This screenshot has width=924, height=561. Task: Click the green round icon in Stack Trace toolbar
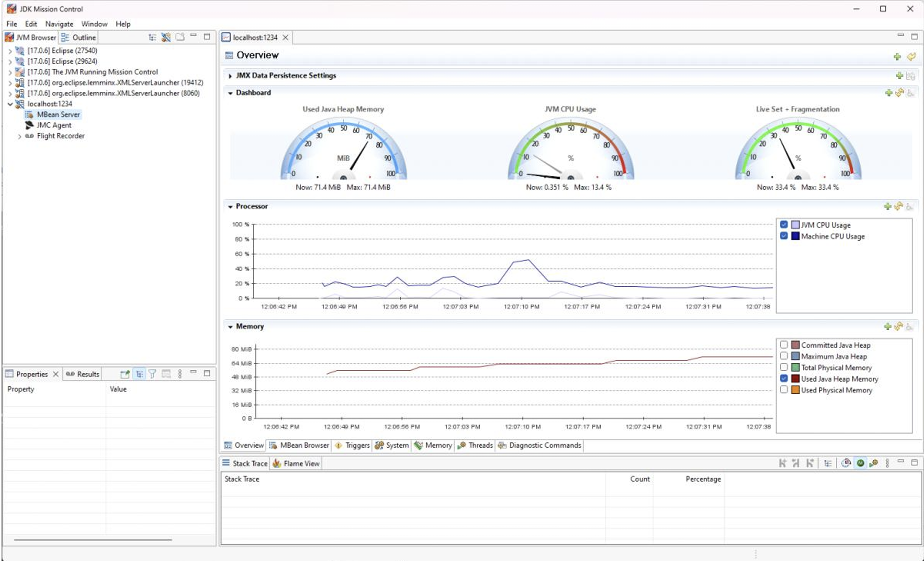coord(861,463)
